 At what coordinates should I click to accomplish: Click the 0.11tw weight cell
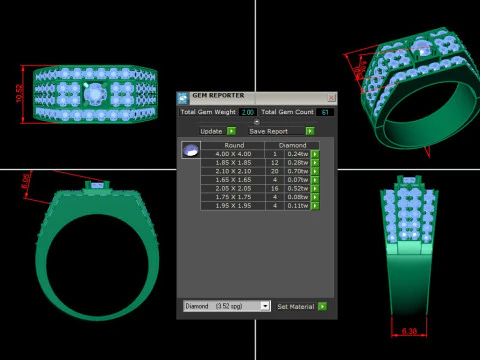(297, 206)
